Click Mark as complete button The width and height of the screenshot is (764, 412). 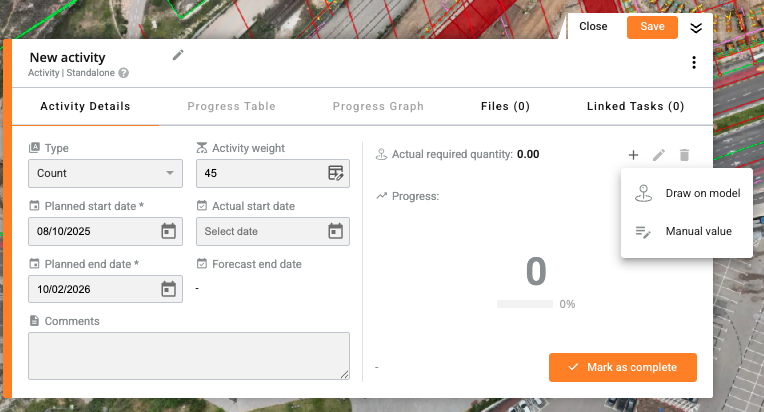(623, 367)
